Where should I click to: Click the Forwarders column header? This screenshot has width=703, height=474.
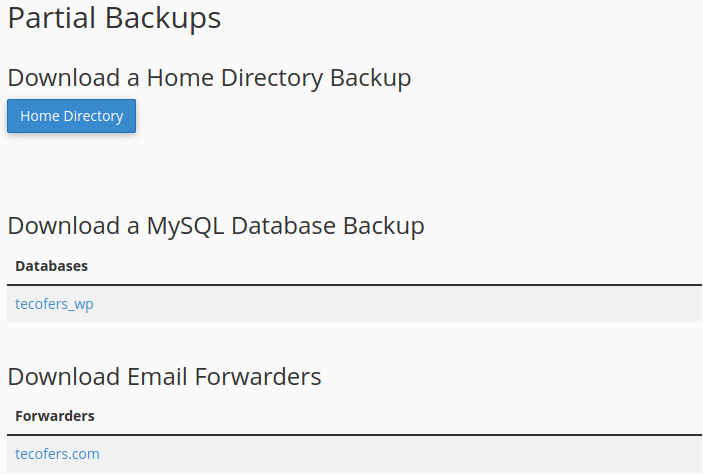click(x=55, y=416)
